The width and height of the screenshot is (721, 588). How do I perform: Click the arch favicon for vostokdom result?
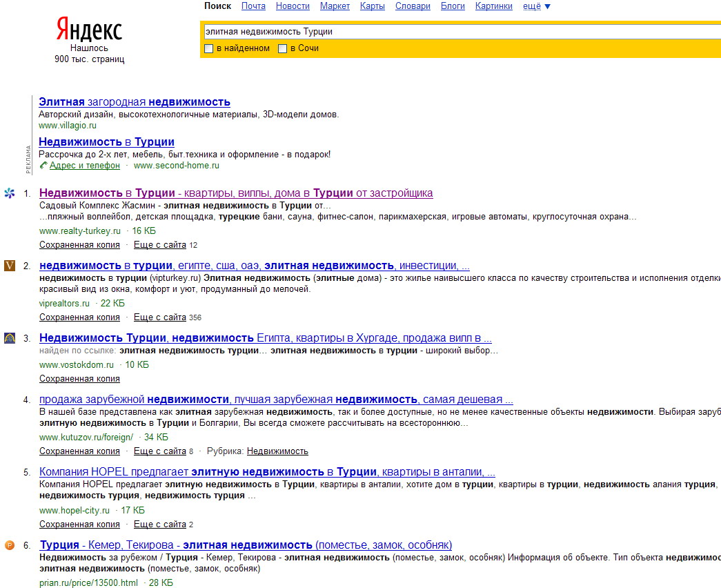pos(10,338)
